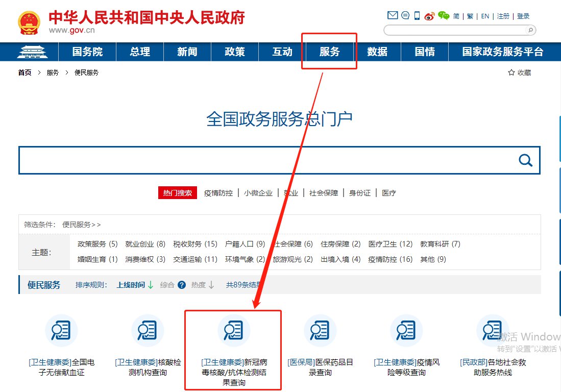Filter by topic 其他 (9)
Viewport: 561px width, 392px height.
433,259
